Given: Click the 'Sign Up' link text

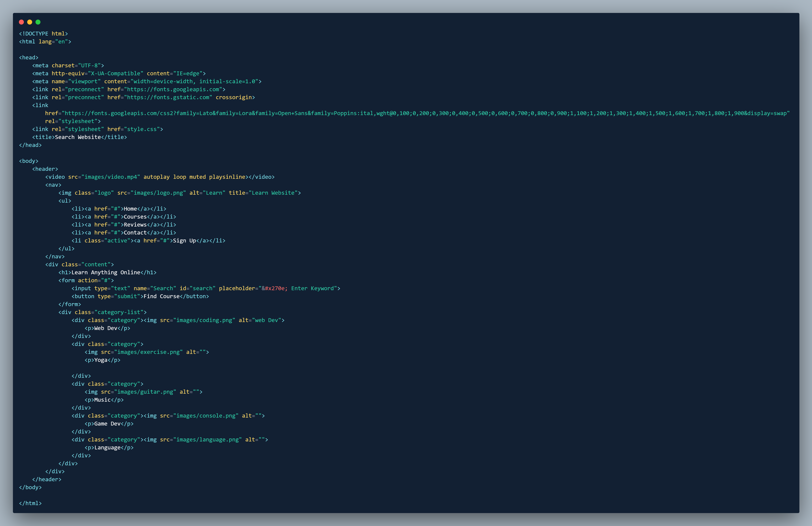Looking at the screenshot, I should tap(185, 241).
